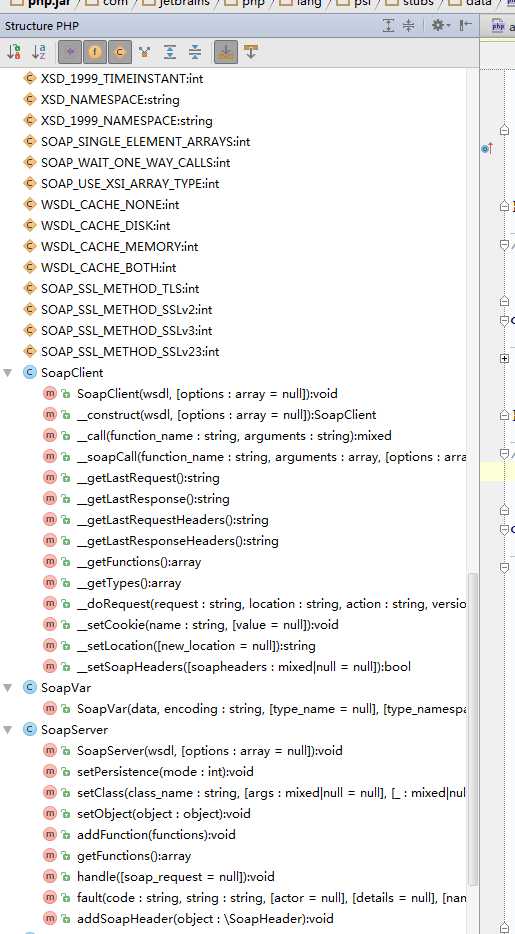515x934 pixels.
Task: Select SOAP_WAIT_ONE_WAY_CALLS:int constant
Action: coord(135,163)
